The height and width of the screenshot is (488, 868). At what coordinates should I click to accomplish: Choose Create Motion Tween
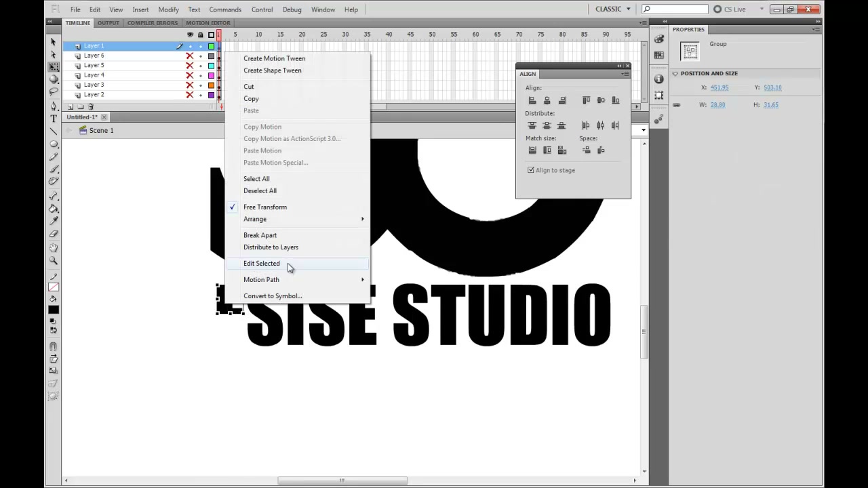[x=298, y=58]
